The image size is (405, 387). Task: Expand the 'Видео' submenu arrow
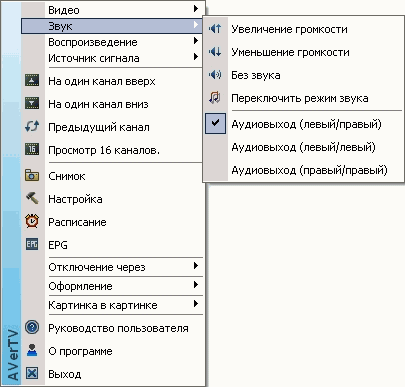click(196, 9)
